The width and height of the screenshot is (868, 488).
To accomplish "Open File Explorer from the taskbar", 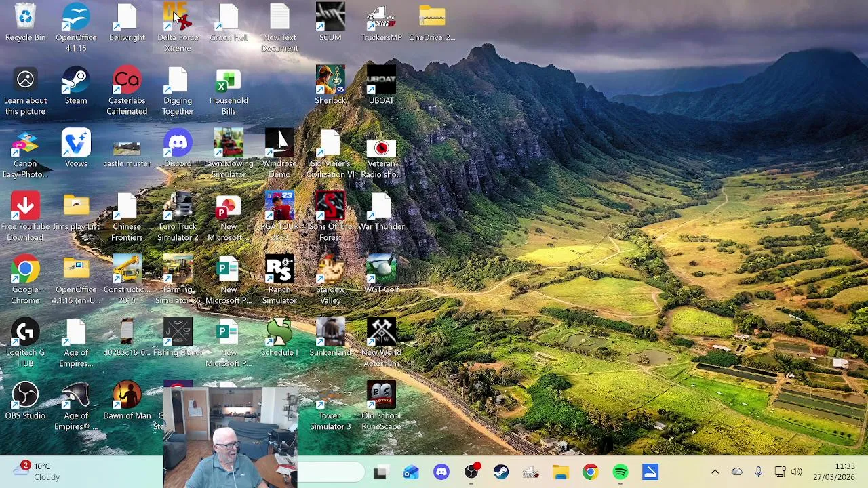I will [561, 472].
